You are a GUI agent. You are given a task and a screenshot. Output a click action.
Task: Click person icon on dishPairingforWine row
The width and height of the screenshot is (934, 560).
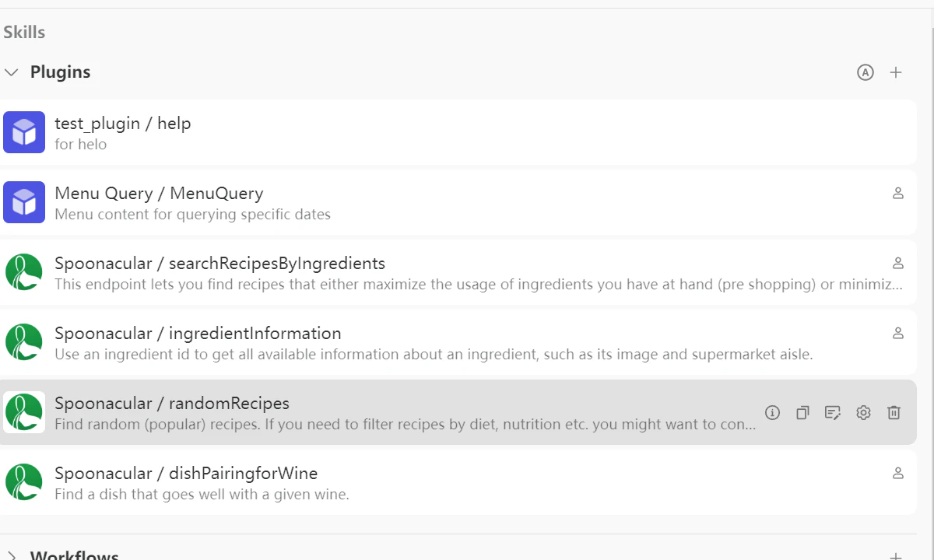point(898,473)
